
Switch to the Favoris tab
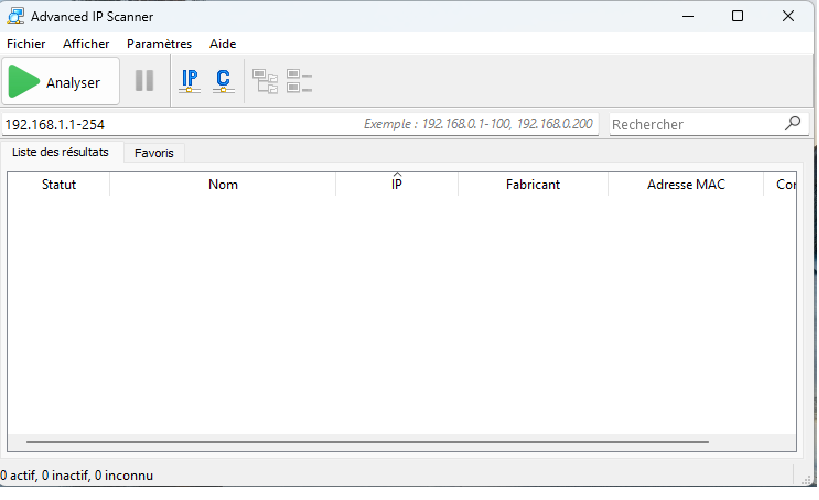154,153
